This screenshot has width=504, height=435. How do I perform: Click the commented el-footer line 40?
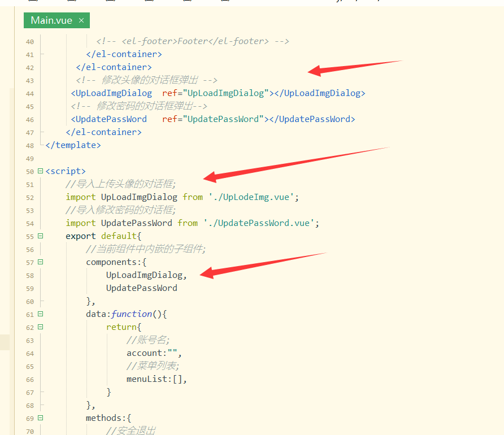pyautogui.click(x=193, y=41)
